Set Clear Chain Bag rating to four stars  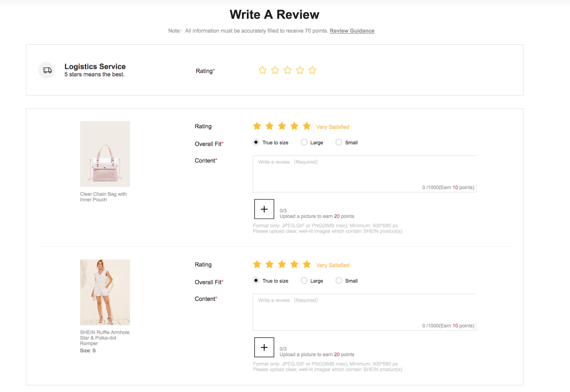[x=294, y=126]
